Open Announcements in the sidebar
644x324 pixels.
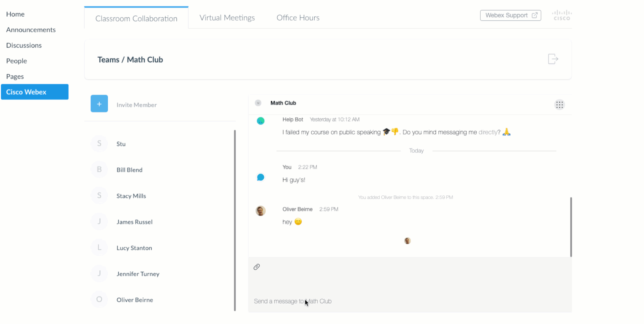[31, 29]
